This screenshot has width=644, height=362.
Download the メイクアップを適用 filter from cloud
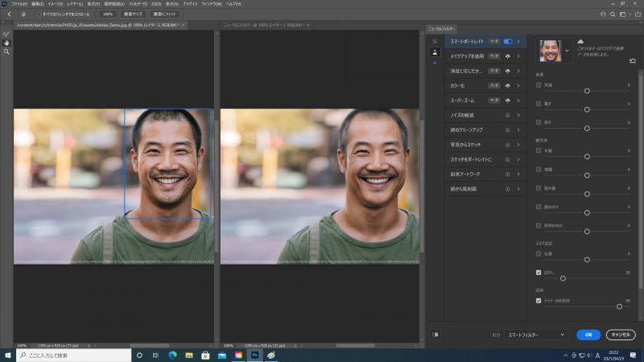pyautogui.click(x=508, y=56)
